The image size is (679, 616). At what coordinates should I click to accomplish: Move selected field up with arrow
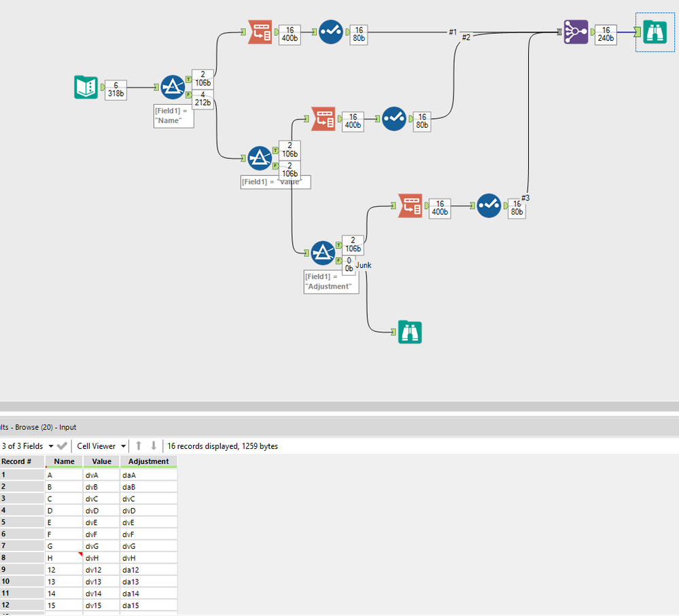pos(139,446)
